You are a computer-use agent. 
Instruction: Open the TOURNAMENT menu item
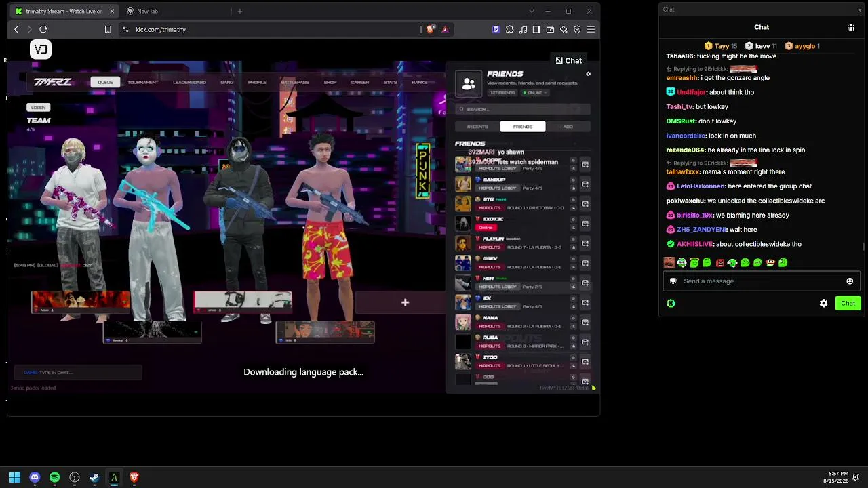click(143, 82)
